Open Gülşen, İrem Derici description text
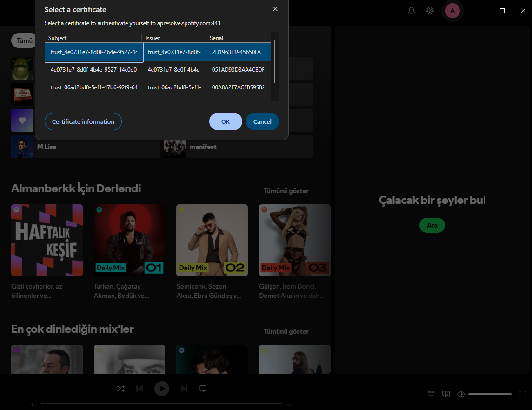The width and height of the screenshot is (532, 410). [292, 291]
